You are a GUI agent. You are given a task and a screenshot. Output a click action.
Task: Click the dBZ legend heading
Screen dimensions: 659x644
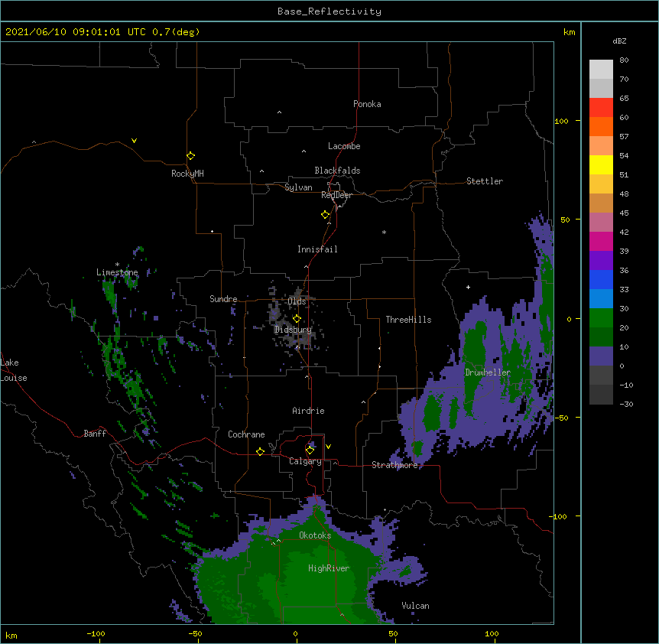pos(619,41)
